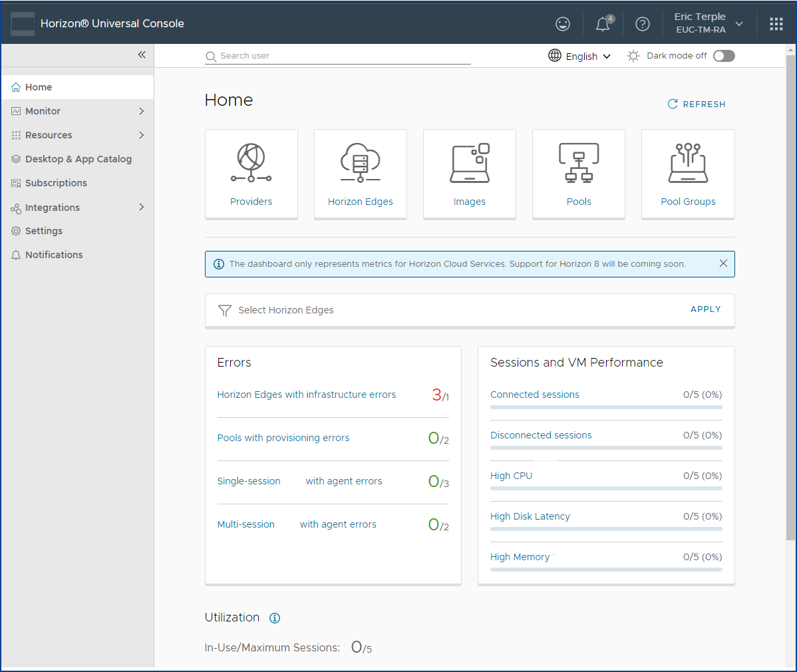The width and height of the screenshot is (797, 672).
Task: Click the smiley feedback icon
Action: 563,24
